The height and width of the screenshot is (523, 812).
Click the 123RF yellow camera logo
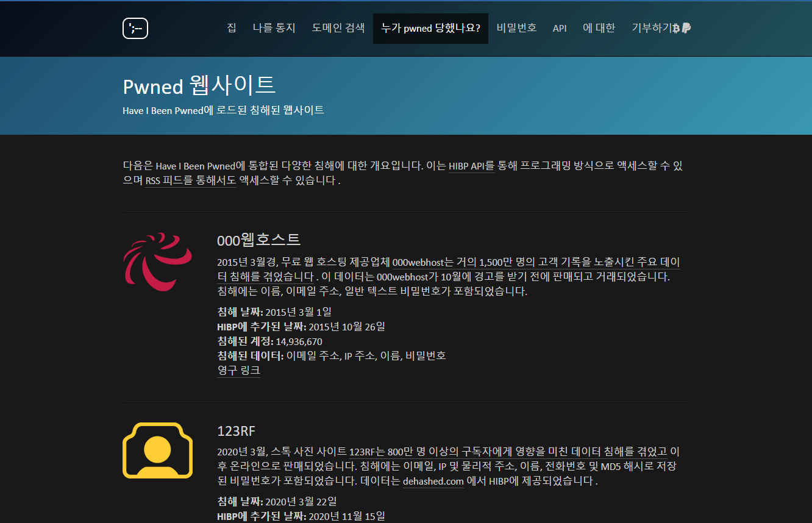click(158, 450)
